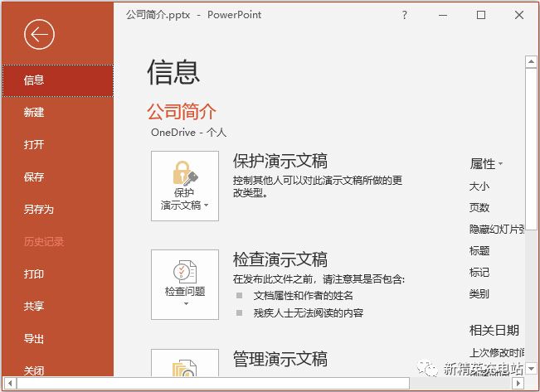Click the 相关日期 heading

pos(494,331)
